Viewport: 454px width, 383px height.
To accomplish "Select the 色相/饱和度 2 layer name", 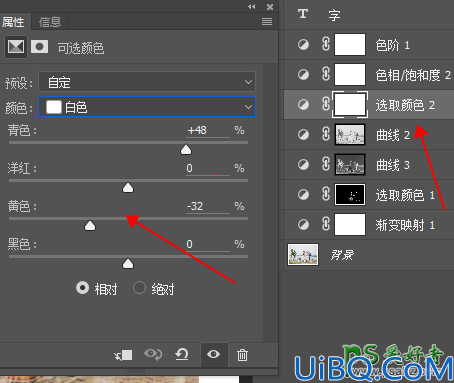I will coord(413,75).
